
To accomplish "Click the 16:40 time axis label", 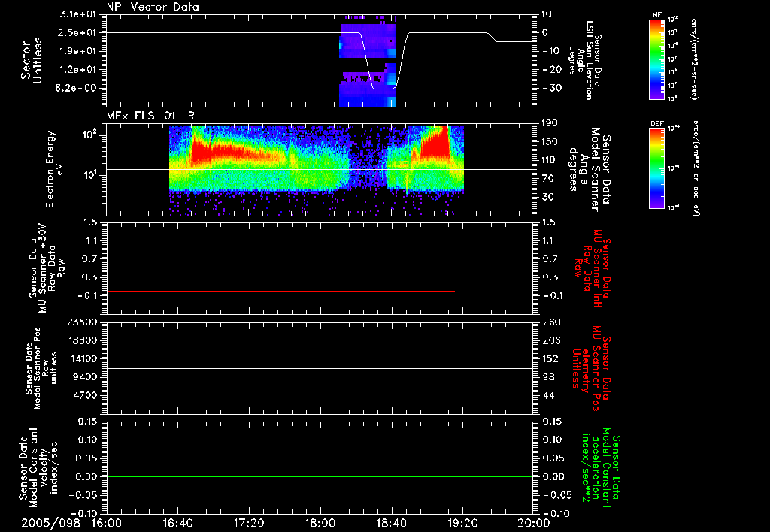I will point(177,523).
